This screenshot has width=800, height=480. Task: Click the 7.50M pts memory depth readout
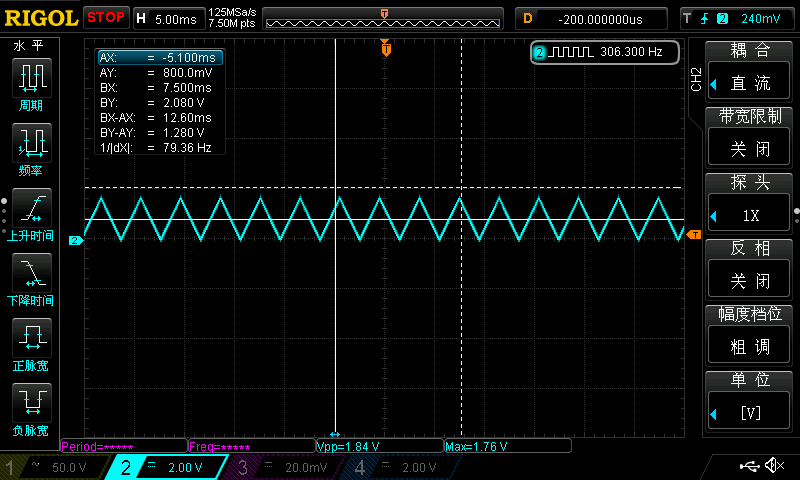[232, 23]
